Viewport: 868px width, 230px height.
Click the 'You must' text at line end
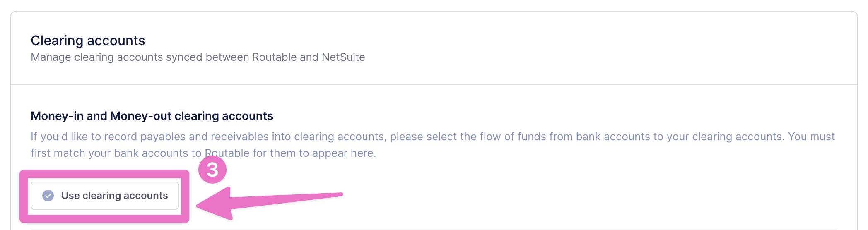(x=811, y=137)
